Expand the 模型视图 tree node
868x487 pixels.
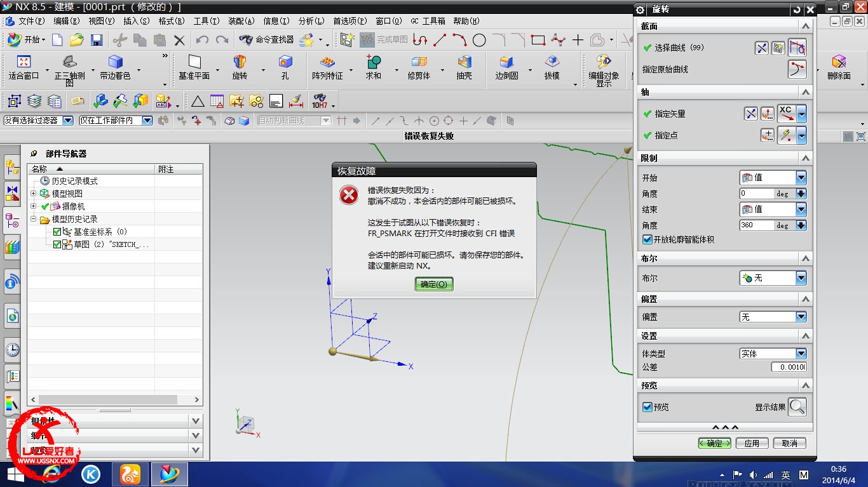click(x=34, y=194)
